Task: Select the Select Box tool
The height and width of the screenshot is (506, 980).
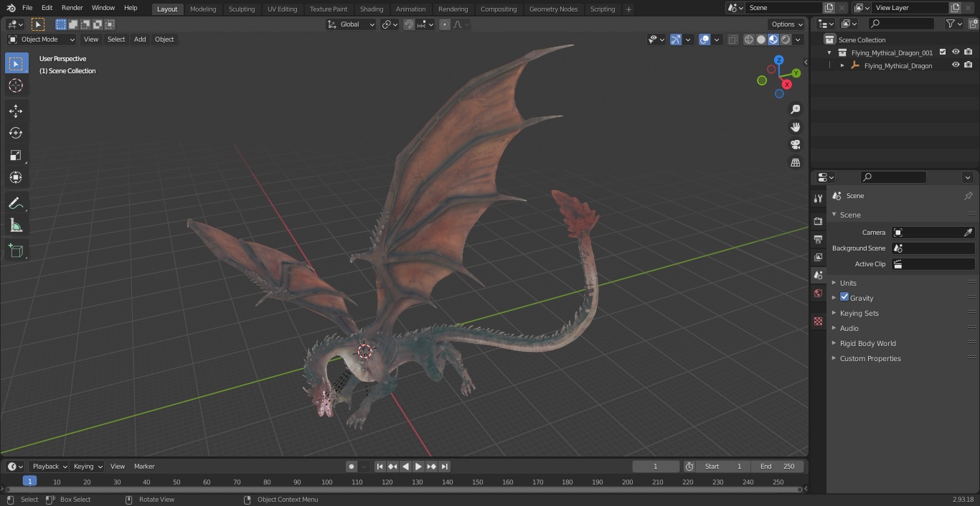Action: pyautogui.click(x=16, y=64)
